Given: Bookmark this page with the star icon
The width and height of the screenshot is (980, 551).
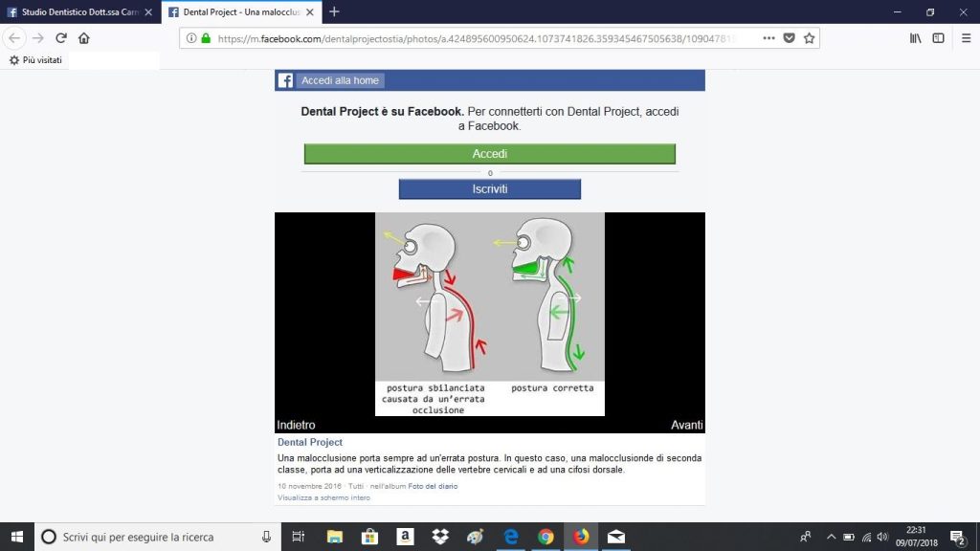Looking at the screenshot, I should click(809, 38).
